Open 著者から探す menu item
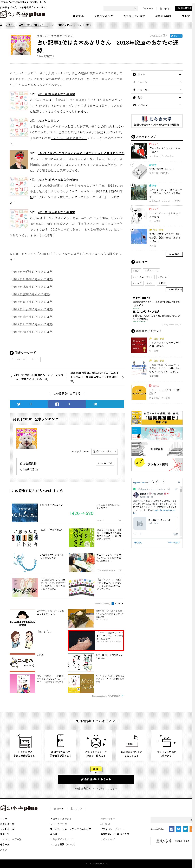Viewport: 195px width, 868px height. pos(163,16)
